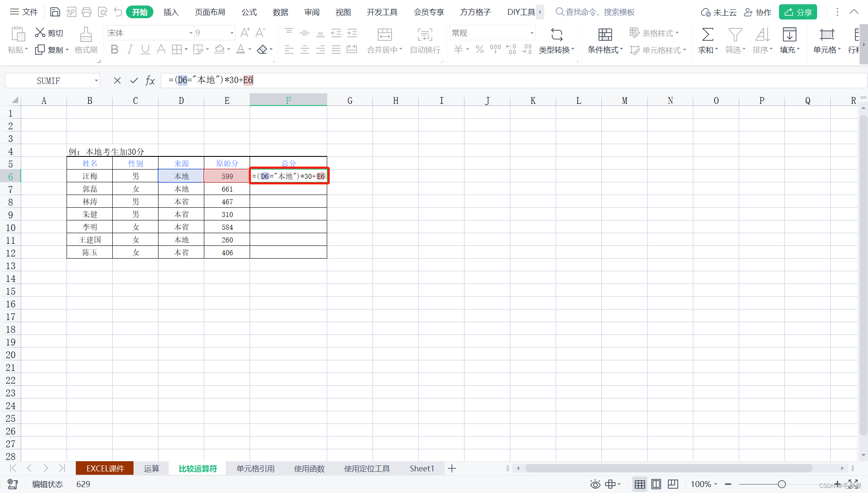Viewport: 868px width, 493px height.
Task: Open the font name dropdown (宋体)
Action: (191, 33)
